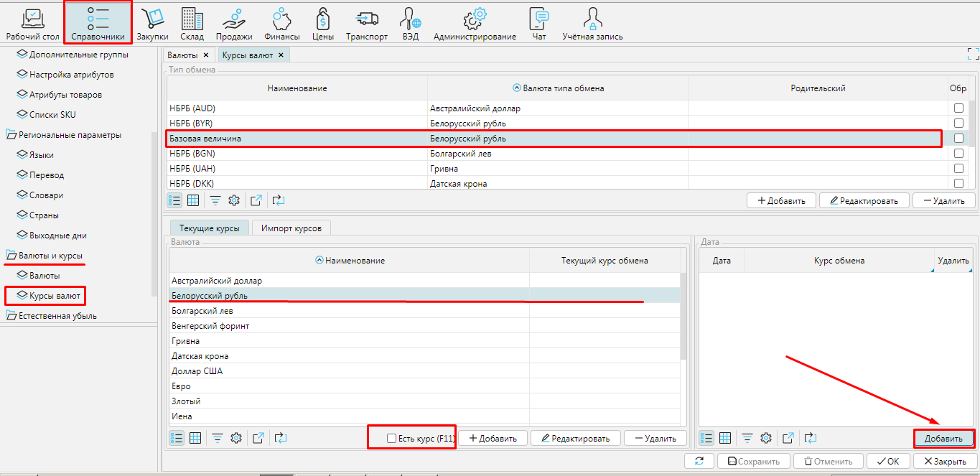Open the ВЭД module icon
The height and width of the screenshot is (476, 980).
click(x=411, y=19)
